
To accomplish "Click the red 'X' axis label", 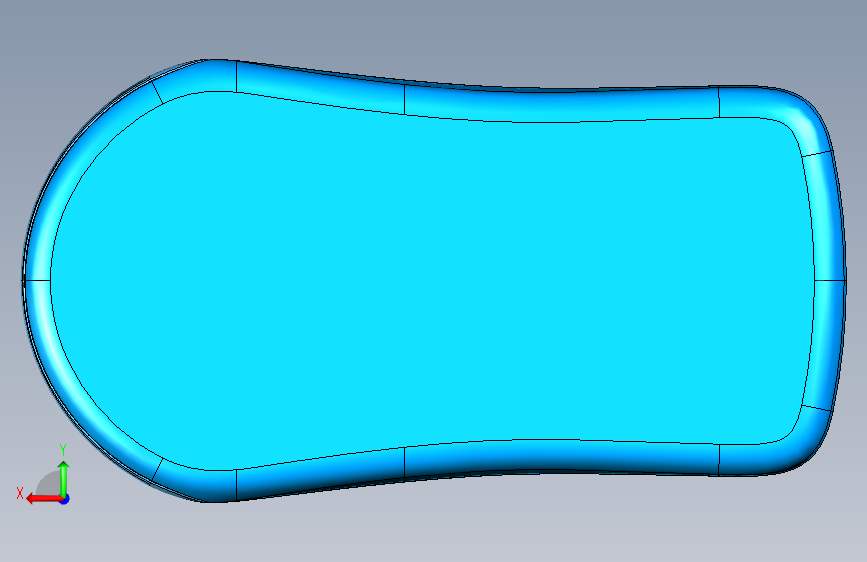I will 20,493.
